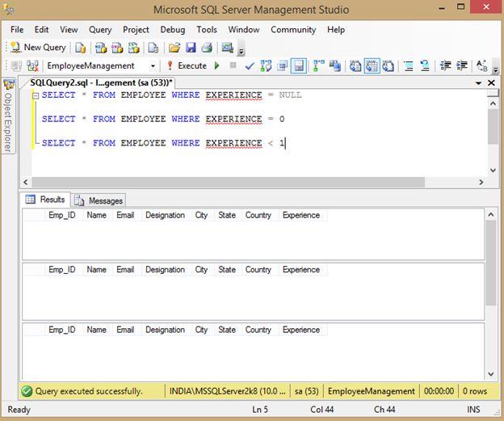Expand the standard toolbar overflow options
The height and width of the screenshot is (421, 504).
241,50
